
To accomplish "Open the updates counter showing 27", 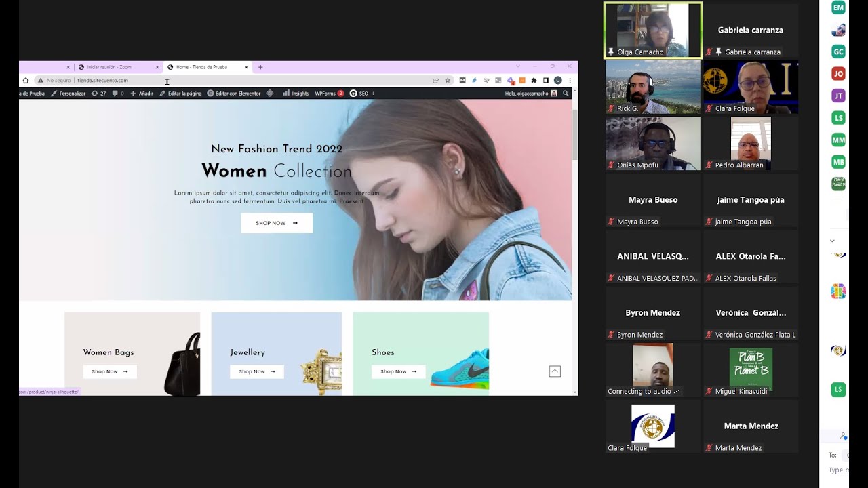I will [99, 94].
